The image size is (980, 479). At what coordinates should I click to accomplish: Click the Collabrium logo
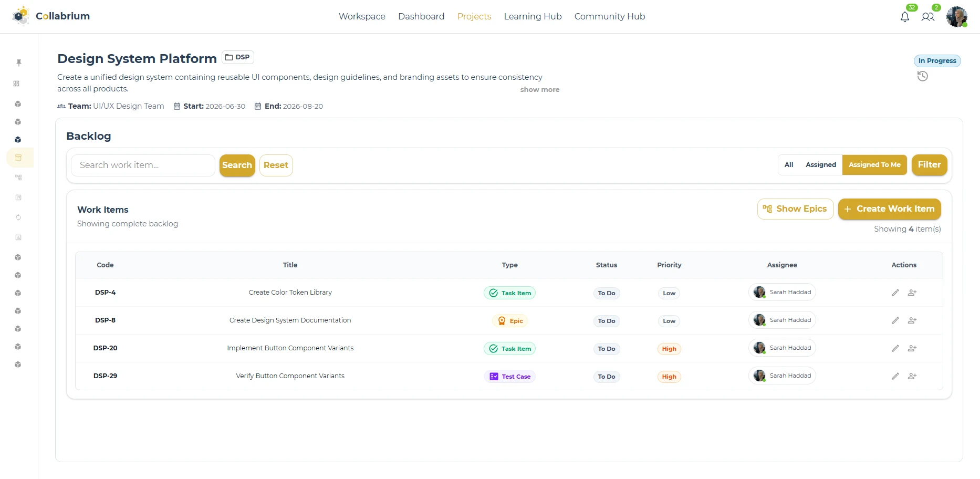coord(51,16)
